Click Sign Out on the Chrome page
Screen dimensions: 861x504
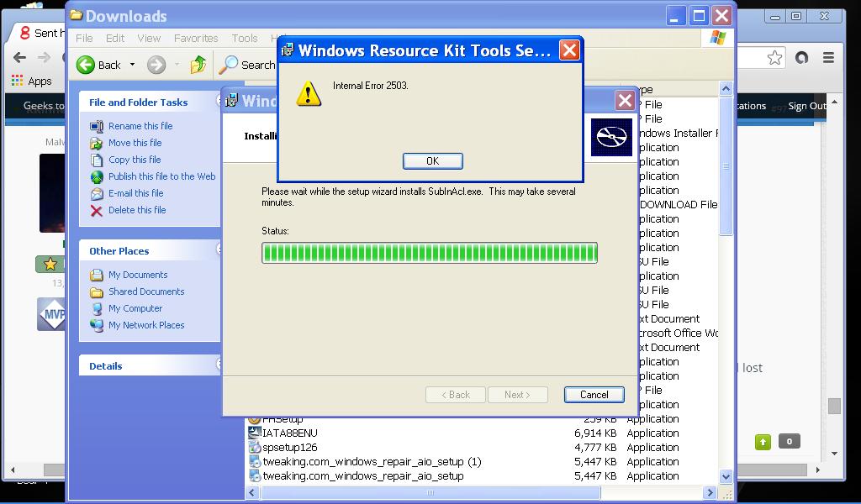pyautogui.click(x=806, y=106)
